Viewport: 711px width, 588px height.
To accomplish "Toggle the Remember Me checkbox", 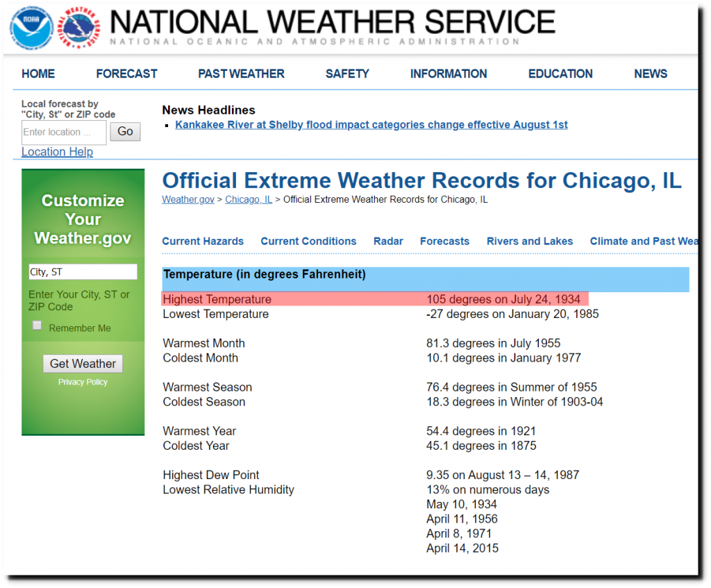I will 37,326.
